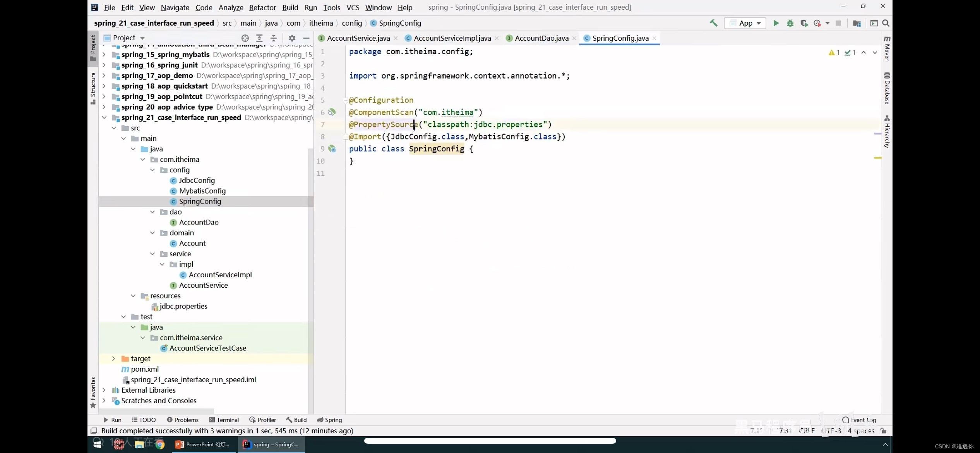Start debugging with the bug icon

(x=790, y=23)
